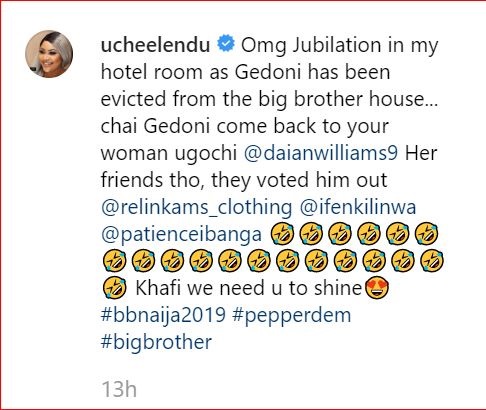
Task: Click the blue verified badge icon
Action: click(226, 44)
